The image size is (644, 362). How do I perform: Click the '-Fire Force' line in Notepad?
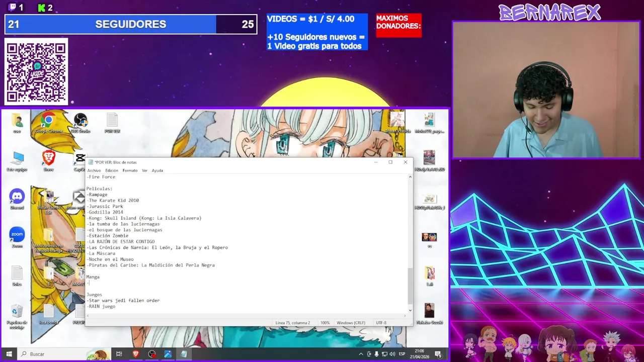pyautogui.click(x=101, y=177)
